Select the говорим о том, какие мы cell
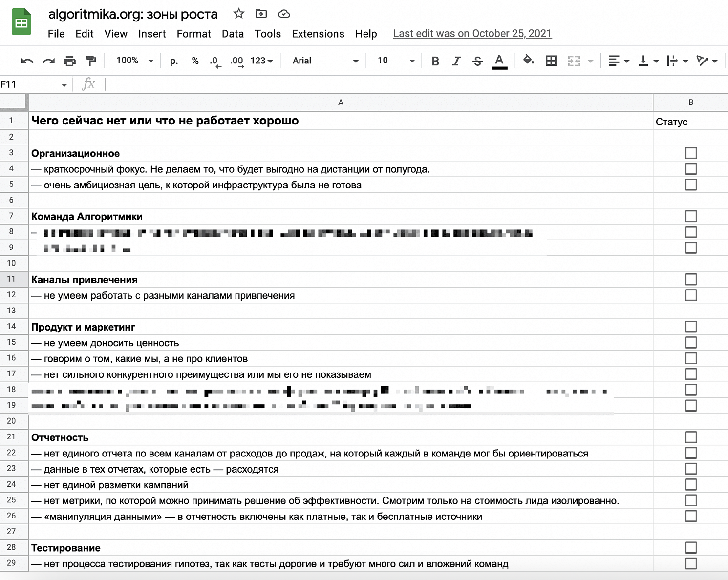The image size is (728, 580). point(341,358)
